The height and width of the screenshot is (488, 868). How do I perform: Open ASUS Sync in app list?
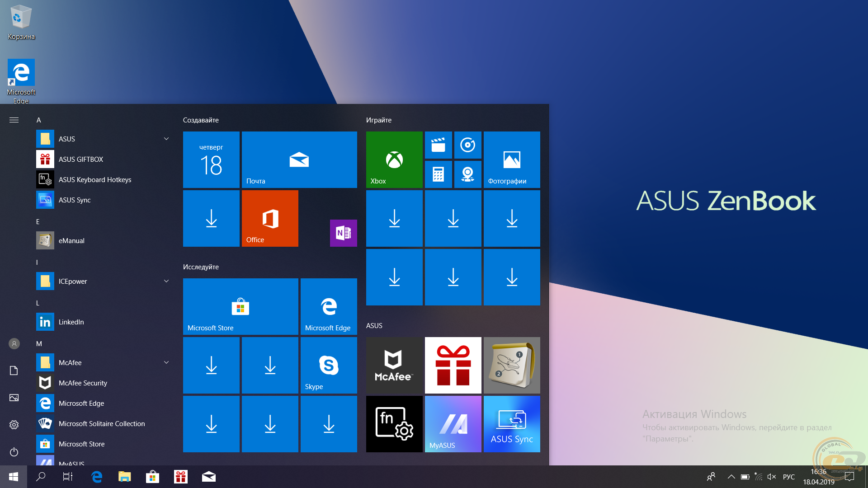click(x=104, y=200)
